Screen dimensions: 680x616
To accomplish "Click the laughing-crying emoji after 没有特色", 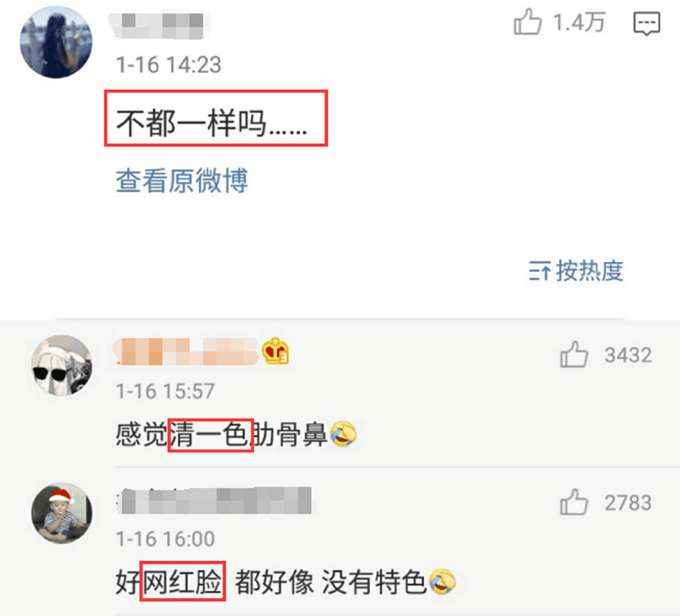I will pos(442,581).
